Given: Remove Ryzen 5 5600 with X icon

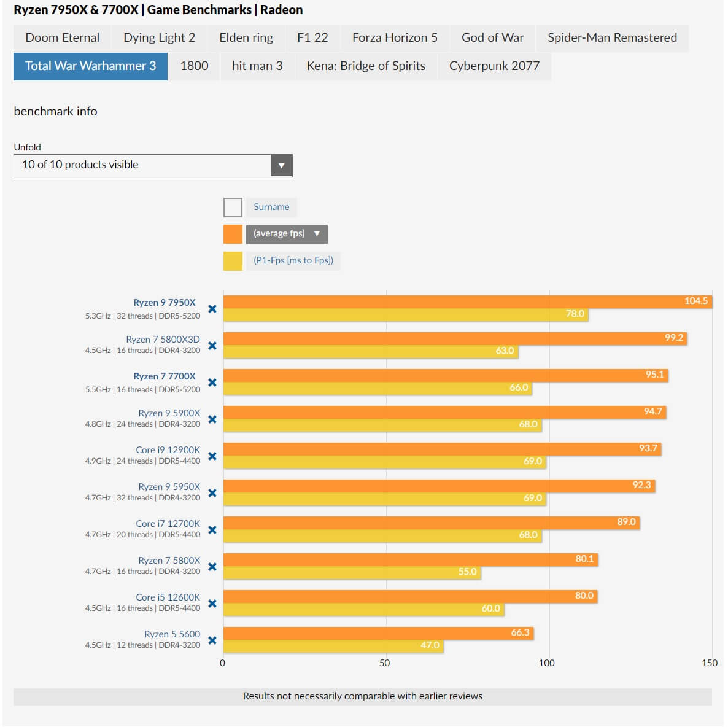Looking at the screenshot, I should tap(212, 640).
